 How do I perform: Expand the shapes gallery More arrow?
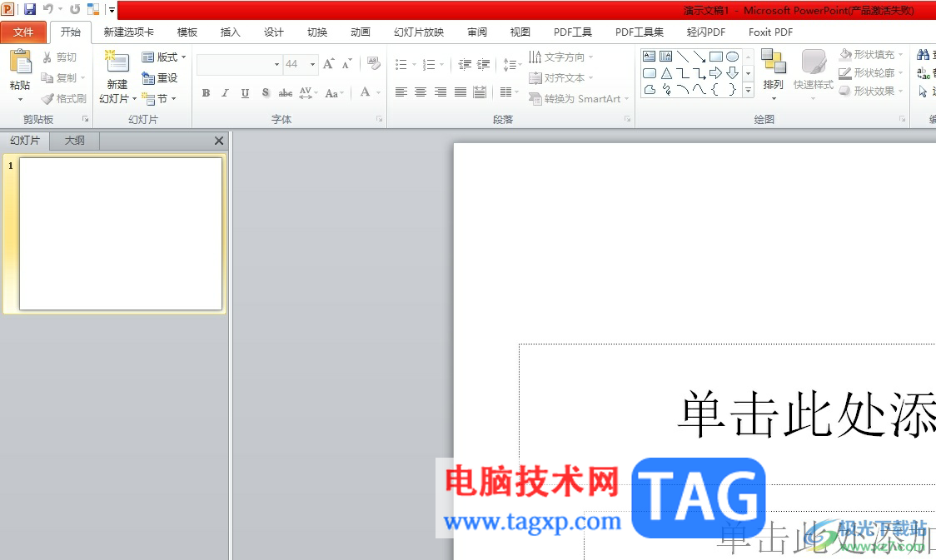pyautogui.click(x=748, y=90)
